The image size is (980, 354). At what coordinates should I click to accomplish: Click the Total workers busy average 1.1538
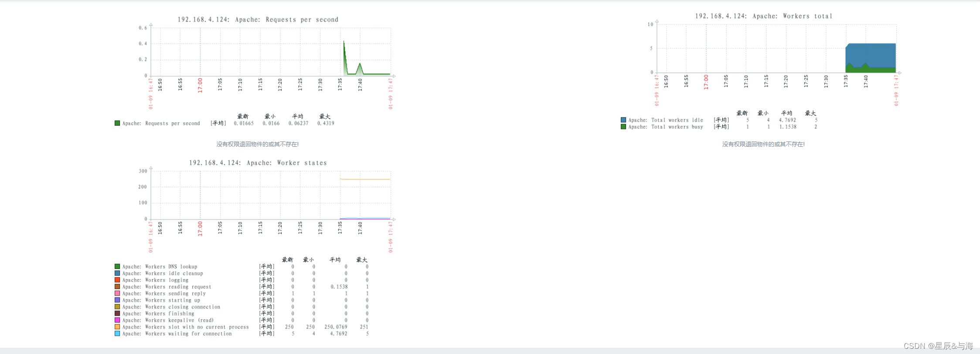[788, 127]
